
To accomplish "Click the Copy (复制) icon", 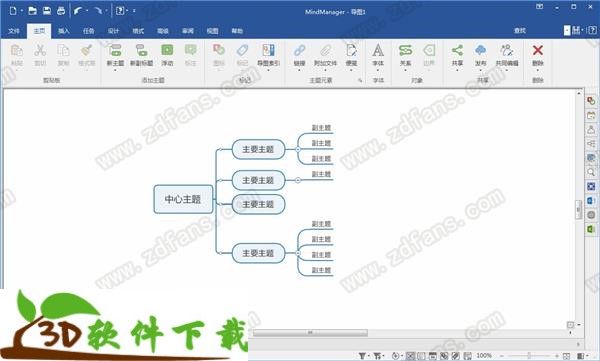I will [63, 51].
